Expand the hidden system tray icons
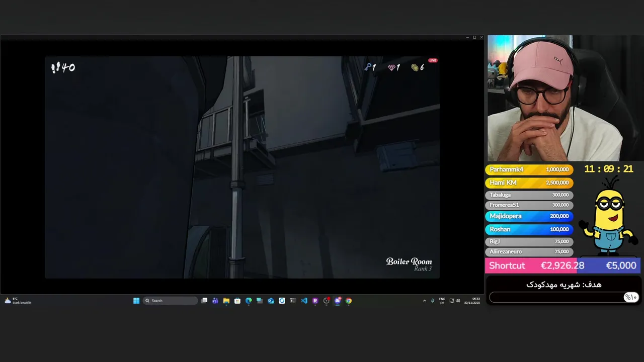Viewport: 644px width, 362px height. (x=424, y=301)
